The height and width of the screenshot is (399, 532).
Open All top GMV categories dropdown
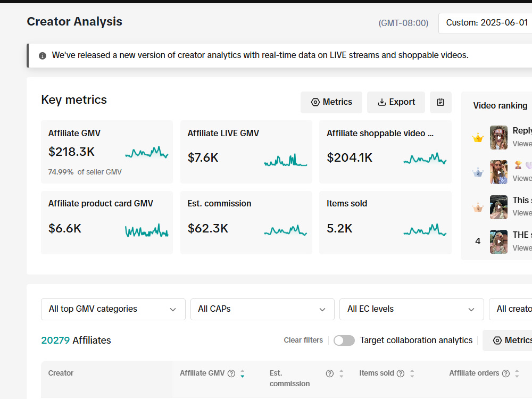pyautogui.click(x=113, y=309)
